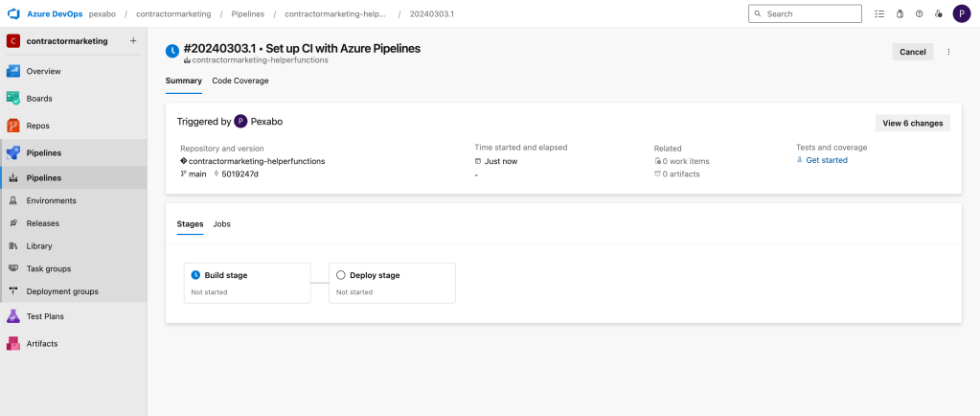Image resolution: width=980 pixels, height=416 pixels.
Task: Click the Azure DevOps logo icon
Action: pos(13,13)
